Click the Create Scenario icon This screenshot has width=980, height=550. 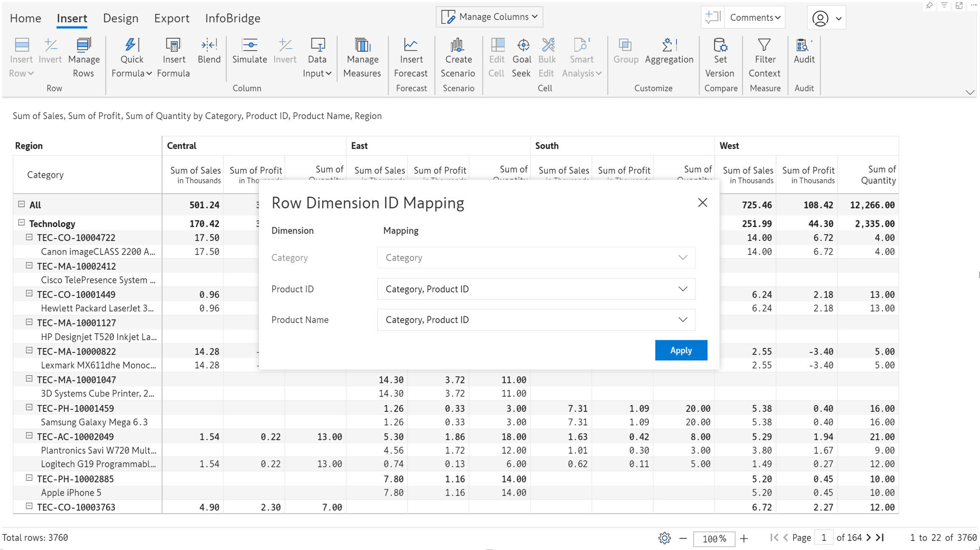(458, 46)
